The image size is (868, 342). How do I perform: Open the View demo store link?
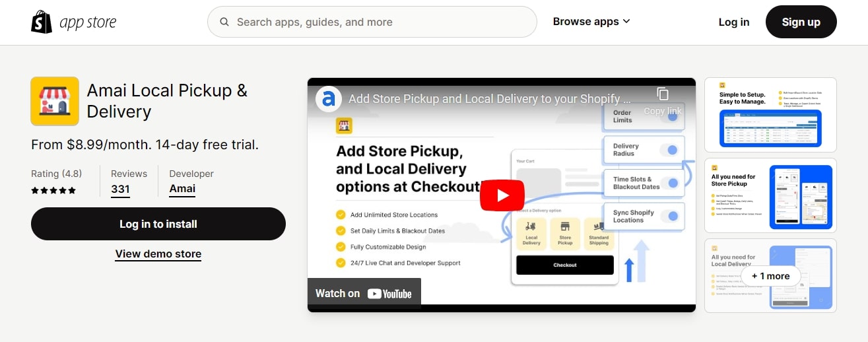tap(158, 254)
